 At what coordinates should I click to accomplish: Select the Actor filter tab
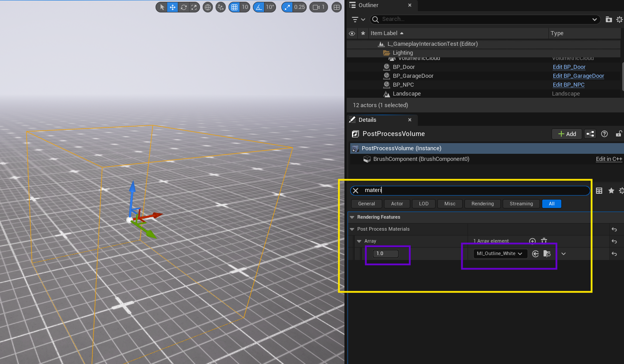[397, 204]
